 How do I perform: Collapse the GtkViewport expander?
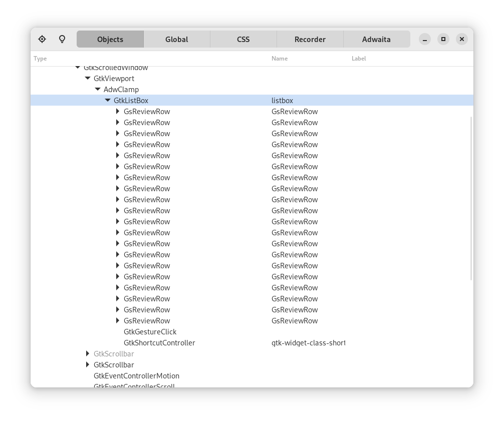88,78
